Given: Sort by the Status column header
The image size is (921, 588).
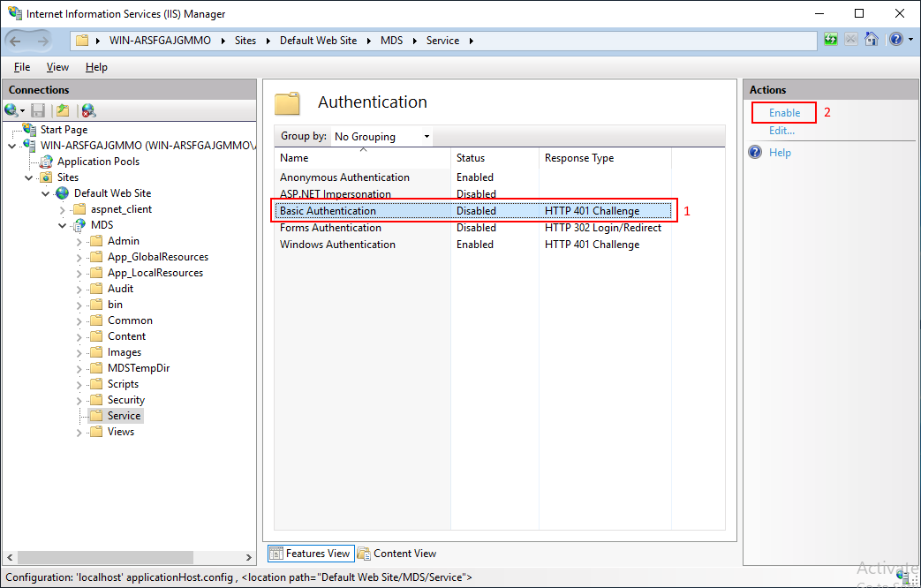Looking at the screenshot, I should [494, 158].
